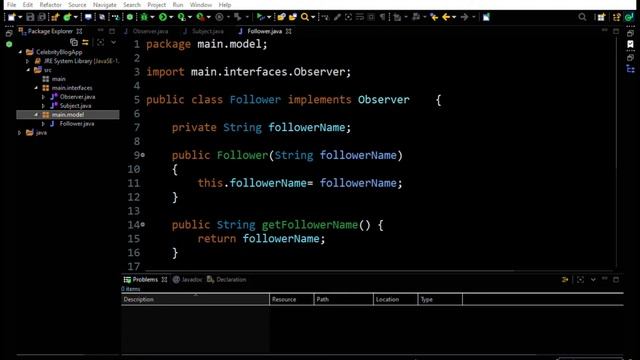This screenshot has width=640, height=360.
Task: Open the Run button dropdown arrow
Action: [x=171, y=17]
